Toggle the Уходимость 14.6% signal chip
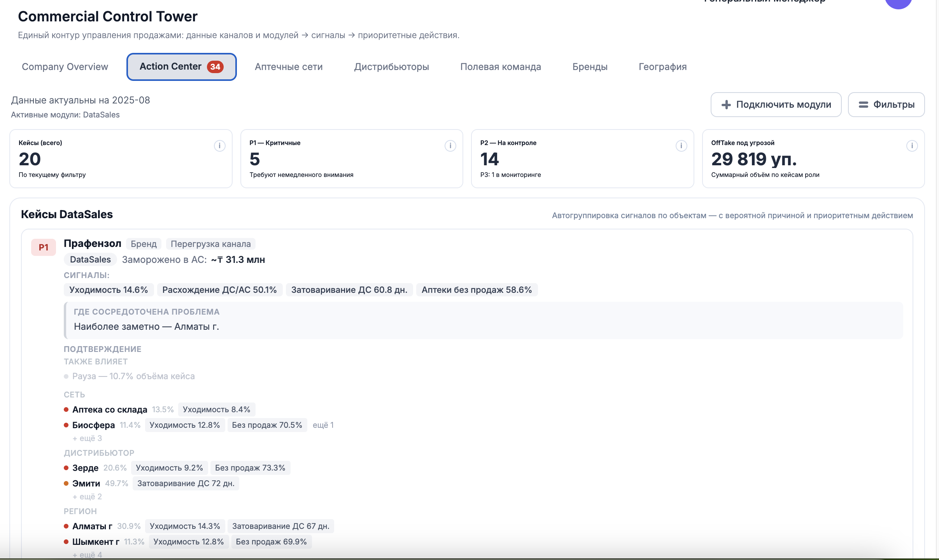 pyautogui.click(x=109, y=289)
